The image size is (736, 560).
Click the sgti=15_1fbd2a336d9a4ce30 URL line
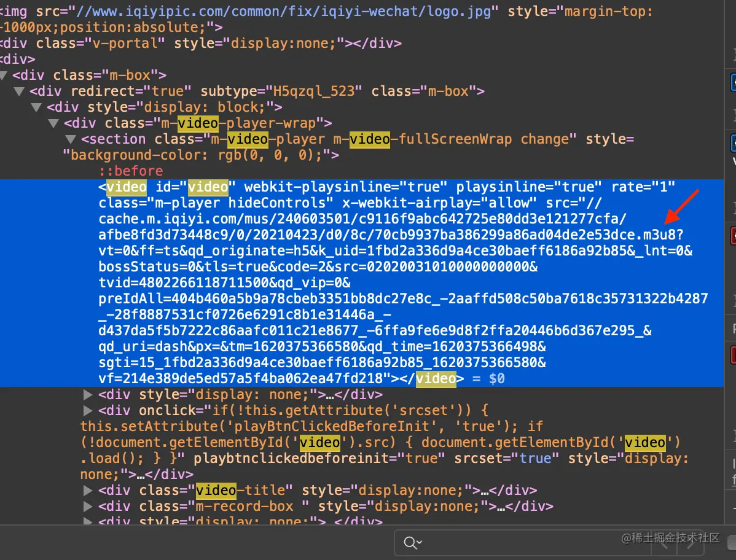[323, 362]
